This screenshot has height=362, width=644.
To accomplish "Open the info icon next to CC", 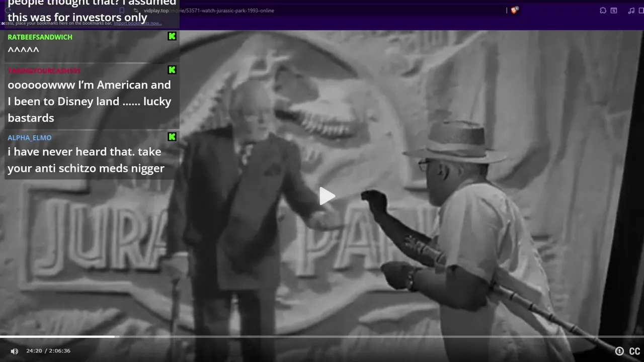I will pos(619,351).
